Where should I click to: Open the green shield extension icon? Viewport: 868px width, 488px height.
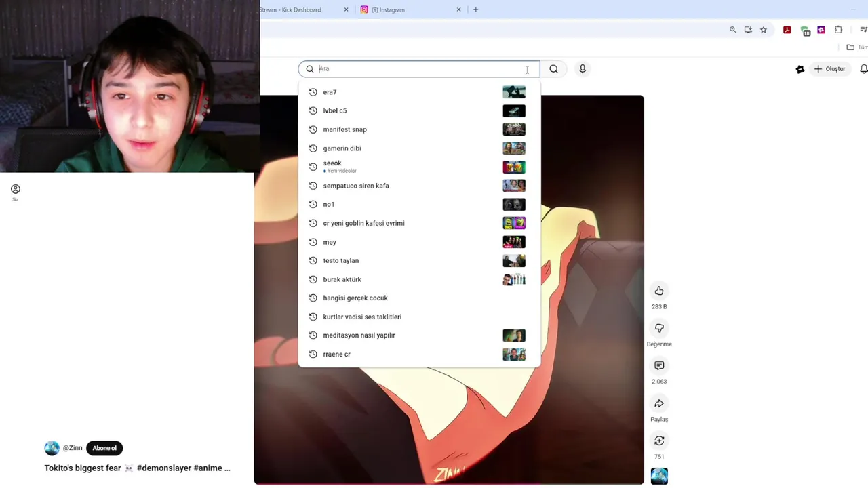pos(805,30)
